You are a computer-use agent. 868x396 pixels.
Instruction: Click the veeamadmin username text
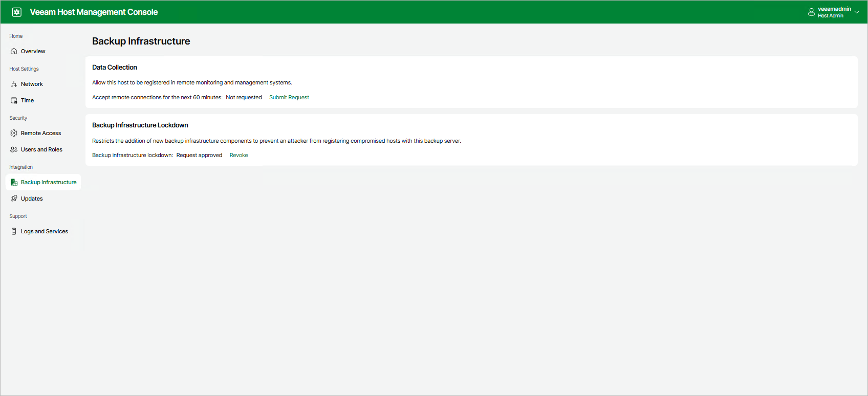[x=834, y=9]
